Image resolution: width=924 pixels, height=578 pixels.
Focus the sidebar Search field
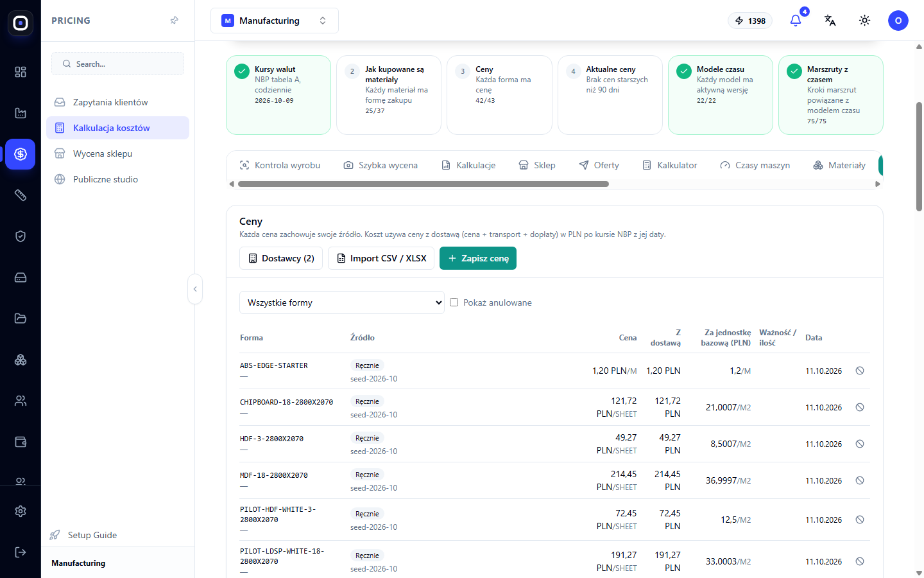(117, 64)
